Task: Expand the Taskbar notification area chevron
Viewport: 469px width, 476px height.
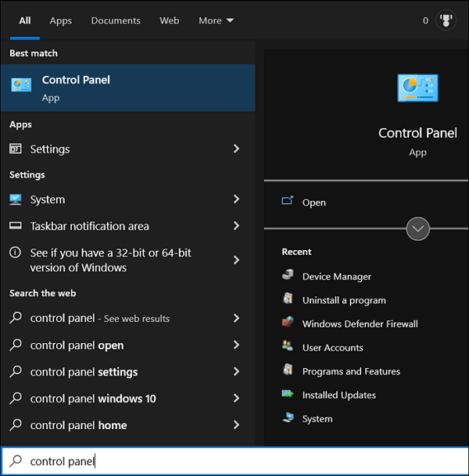Action: coord(236,226)
